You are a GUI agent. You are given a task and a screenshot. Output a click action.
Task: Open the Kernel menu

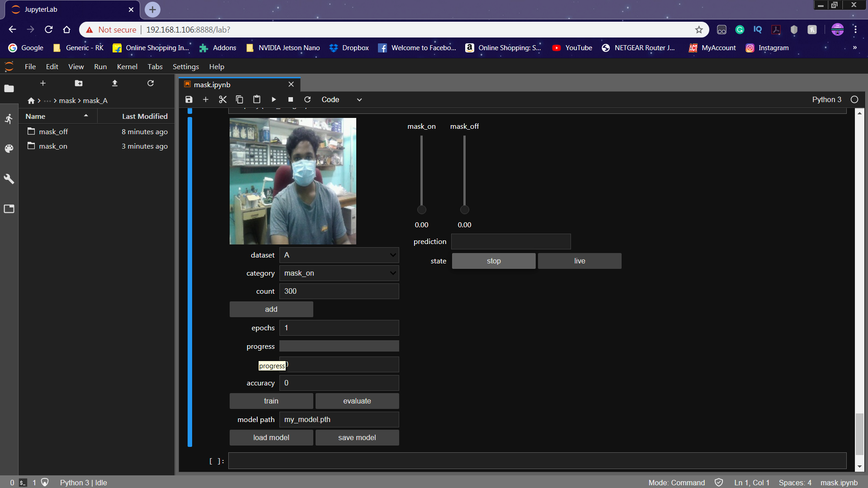(x=127, y=66)
